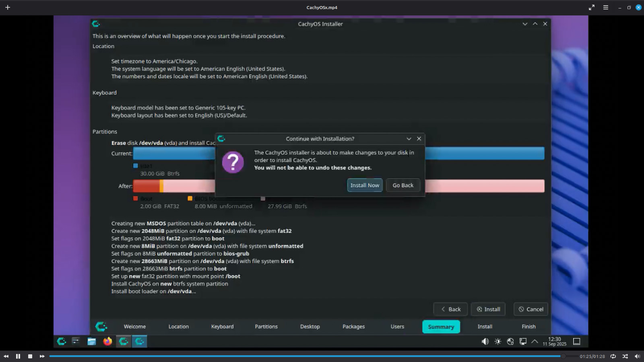The height and width of the screenshot is (362, 644).
Task: Click the red Boot legend square
Action: (136, 198)
